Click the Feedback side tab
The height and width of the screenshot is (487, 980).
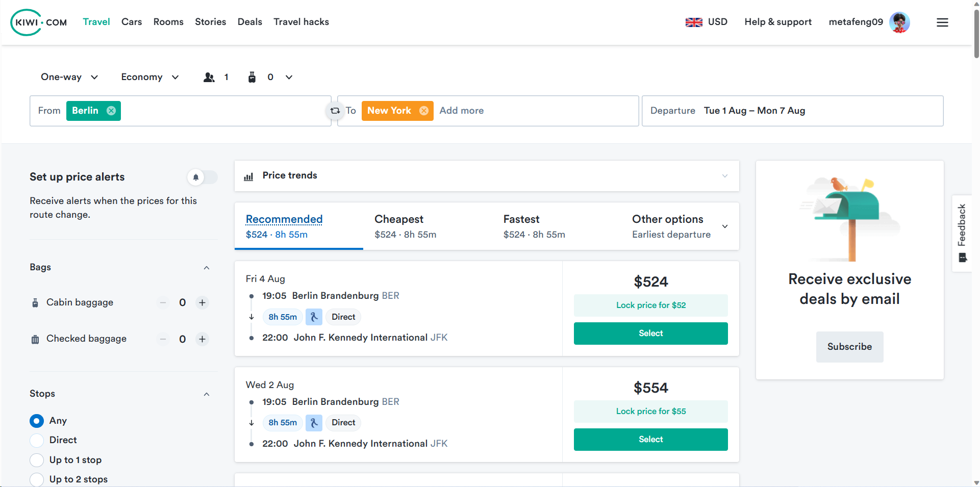coord(962,233)
